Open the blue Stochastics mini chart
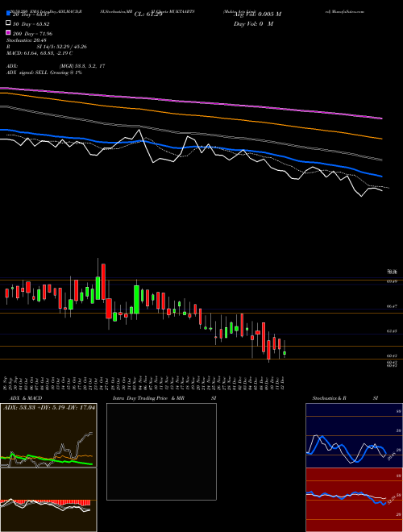This screenshot has width=403, height=532. click(354, 435)
